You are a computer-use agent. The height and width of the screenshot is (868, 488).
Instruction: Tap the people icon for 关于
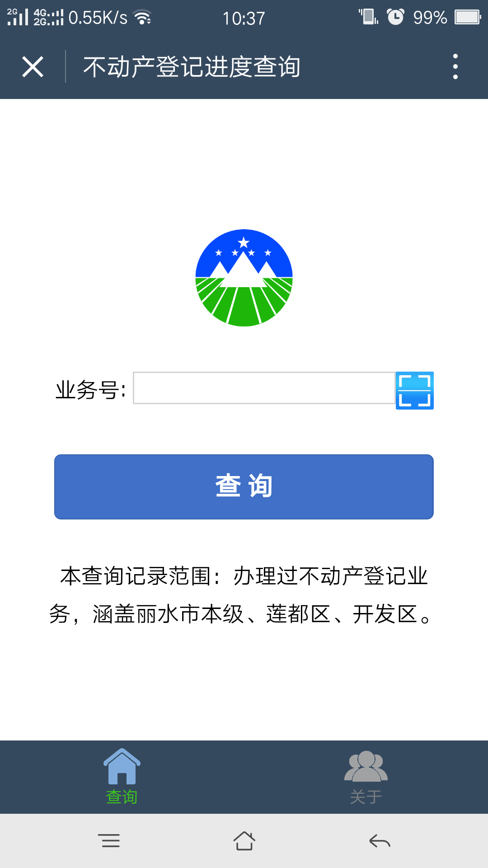(x=366, y=766)
